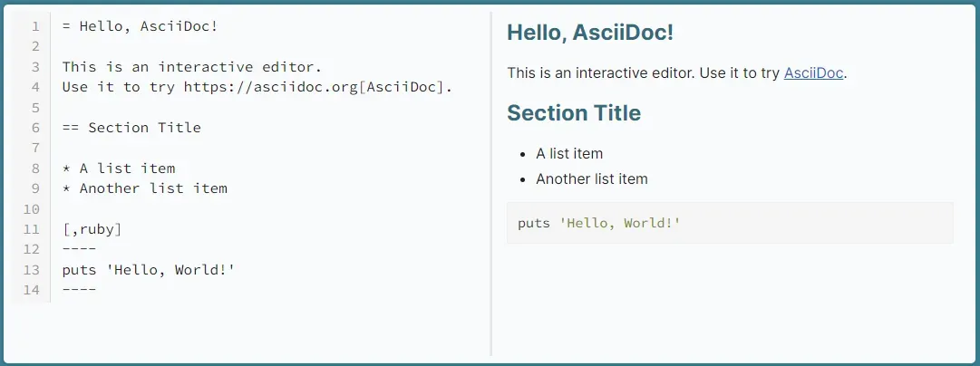Click 'Another list item' bullet in preview
Viewport: 980px width, 366px height.
(592, 178)
